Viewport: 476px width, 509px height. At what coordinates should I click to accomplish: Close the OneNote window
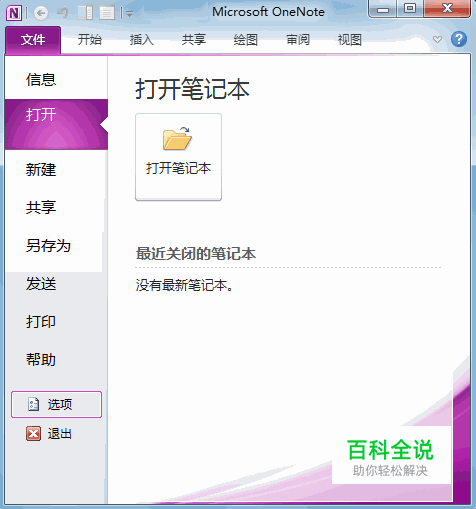pyautogui.click(x=447, y=9)
